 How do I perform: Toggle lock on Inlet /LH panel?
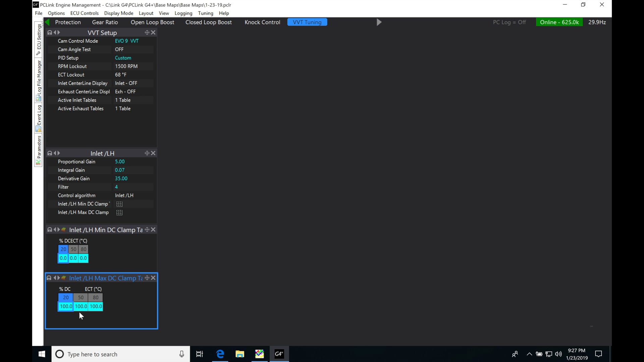[x=50, y=153]
